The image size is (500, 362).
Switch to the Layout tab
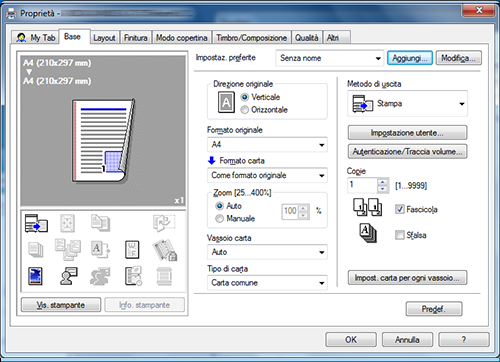click(x=104, y=38)
